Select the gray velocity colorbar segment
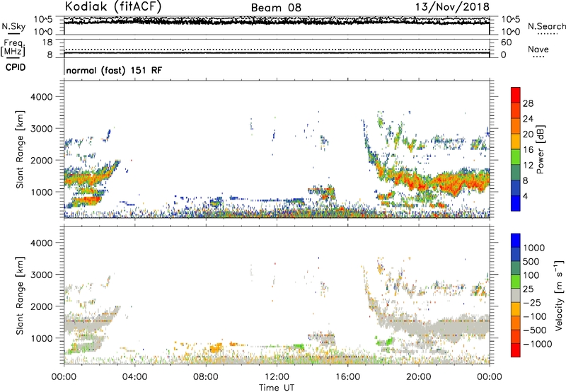The height and width of the screenshot is (392, 566). pos(516,295)
